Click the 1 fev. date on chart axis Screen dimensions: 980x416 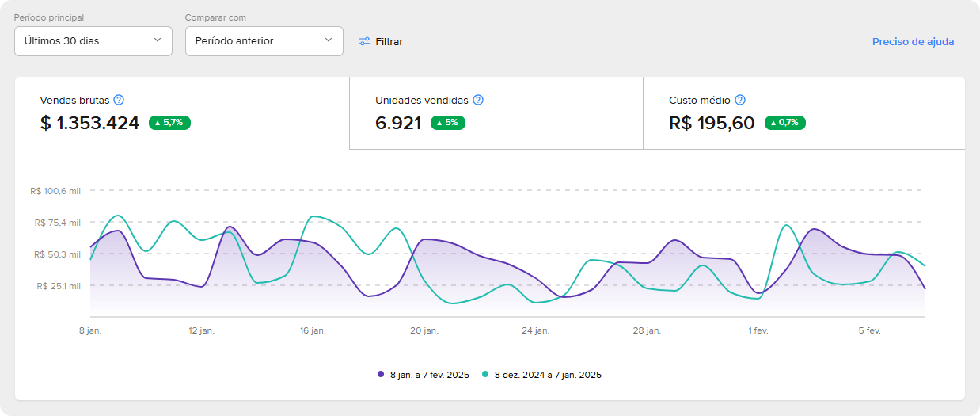click(x=758, y=330)
